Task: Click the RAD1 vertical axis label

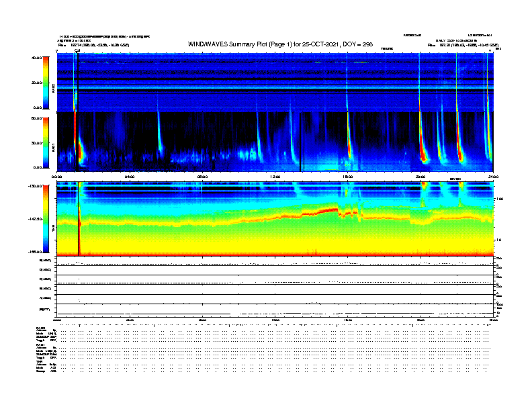Action: (x=53, y=148)
